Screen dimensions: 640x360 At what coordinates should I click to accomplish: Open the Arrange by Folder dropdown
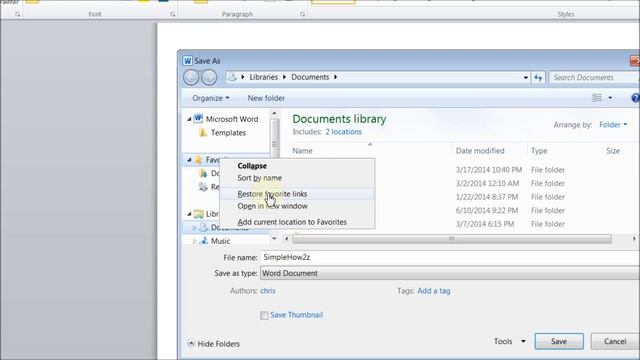coord(613,125)
